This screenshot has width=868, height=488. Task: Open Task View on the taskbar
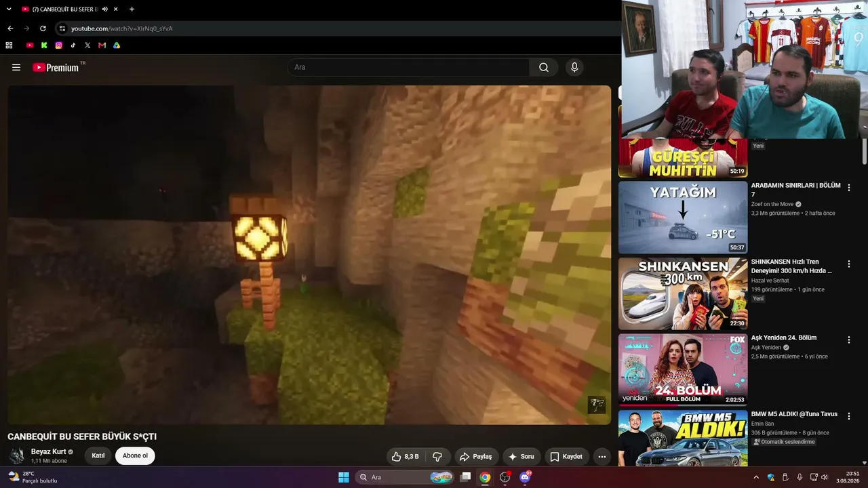tap(465, 477)
